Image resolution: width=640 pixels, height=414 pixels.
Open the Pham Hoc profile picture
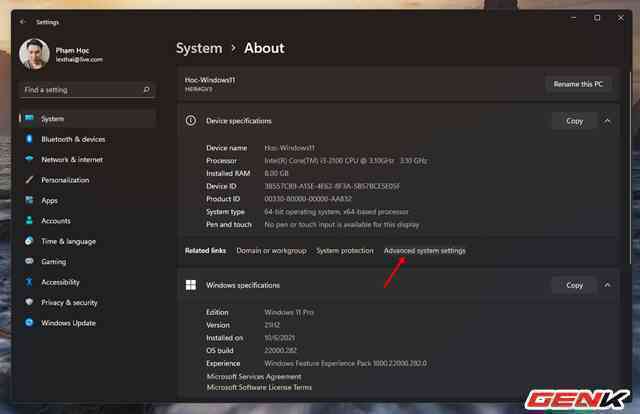tap(34, 54)
